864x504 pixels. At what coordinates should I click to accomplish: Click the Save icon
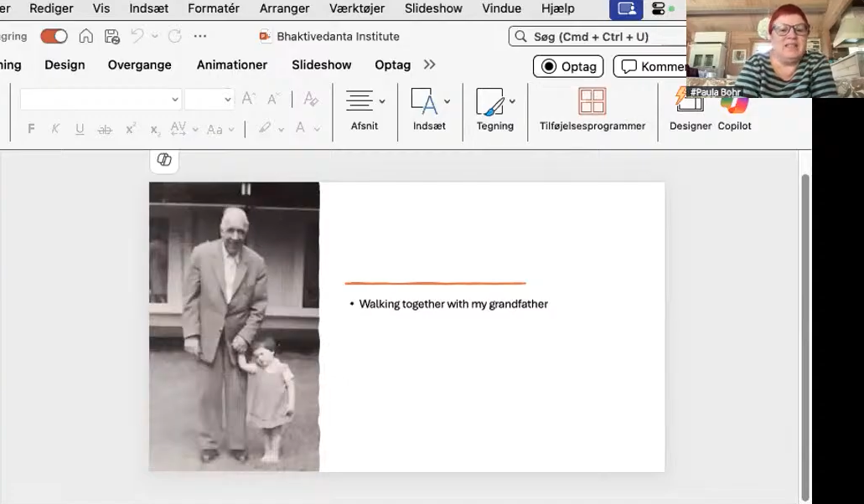pyautogui.click(x=111, y=36)
